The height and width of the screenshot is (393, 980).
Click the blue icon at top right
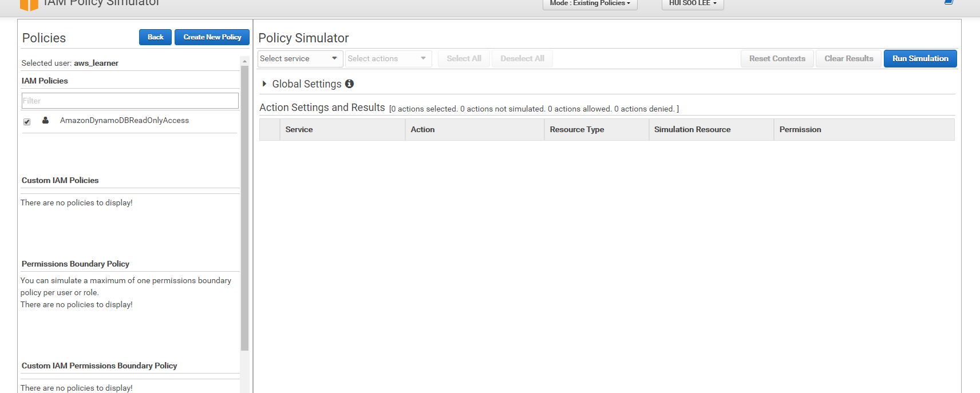point(949,2)
